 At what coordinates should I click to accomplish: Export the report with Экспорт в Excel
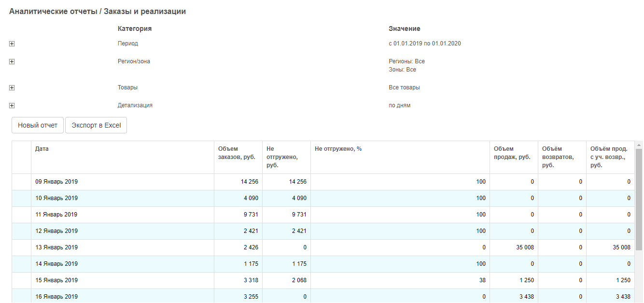[x=96, y=125]
